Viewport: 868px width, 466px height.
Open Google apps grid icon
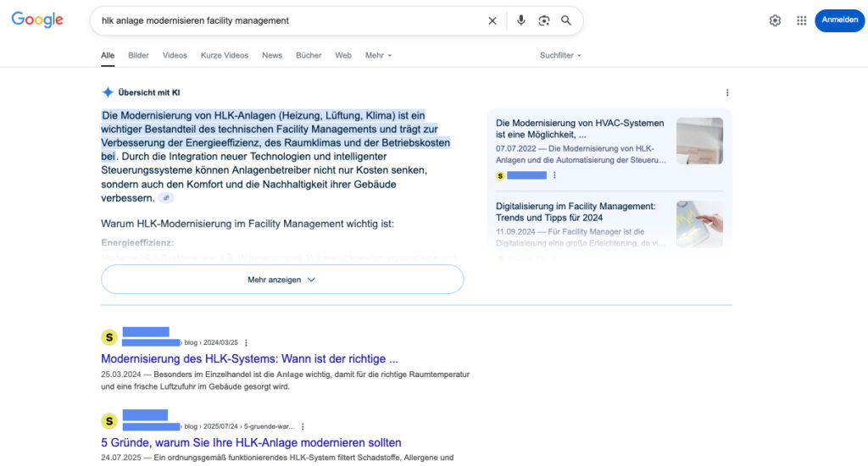(802, 20)
